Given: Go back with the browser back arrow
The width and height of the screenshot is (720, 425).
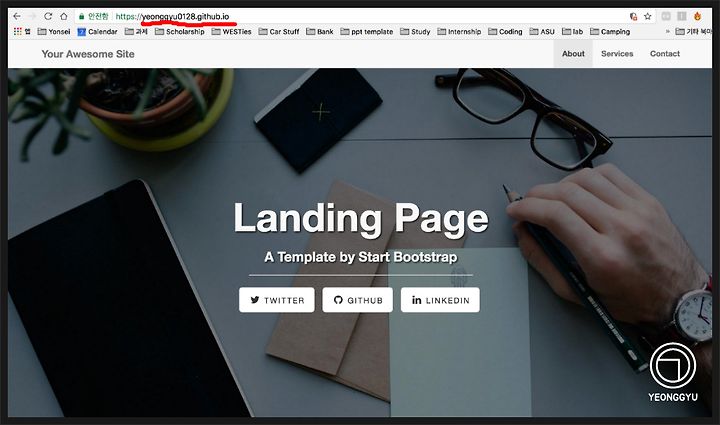Looking at the screenshot, I should pyautogui.click(x=17, y=16).
